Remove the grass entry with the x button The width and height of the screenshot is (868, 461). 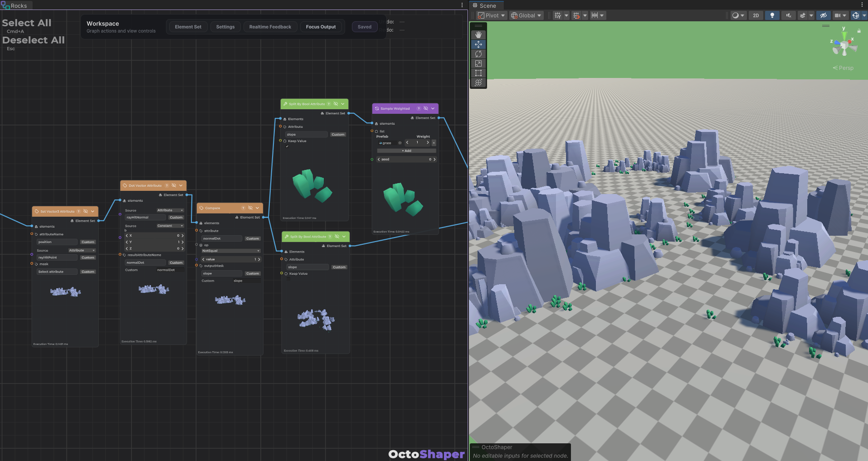tap(434, 143)
